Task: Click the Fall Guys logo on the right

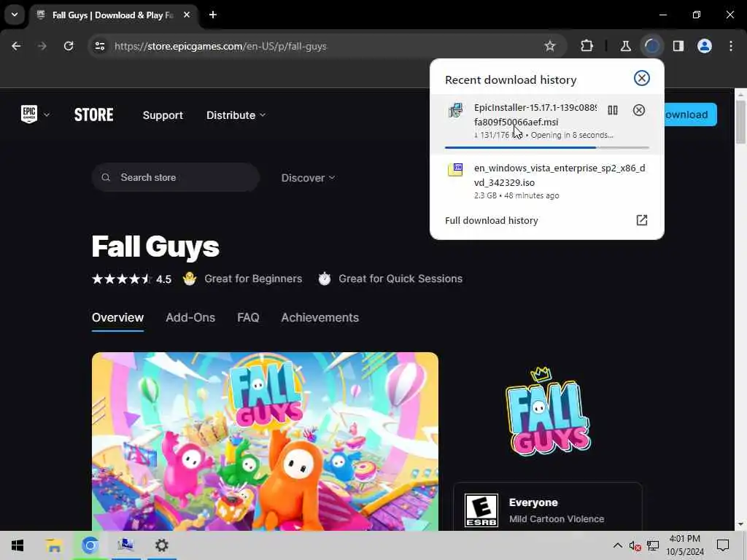Action: click(x=548, y=411)
